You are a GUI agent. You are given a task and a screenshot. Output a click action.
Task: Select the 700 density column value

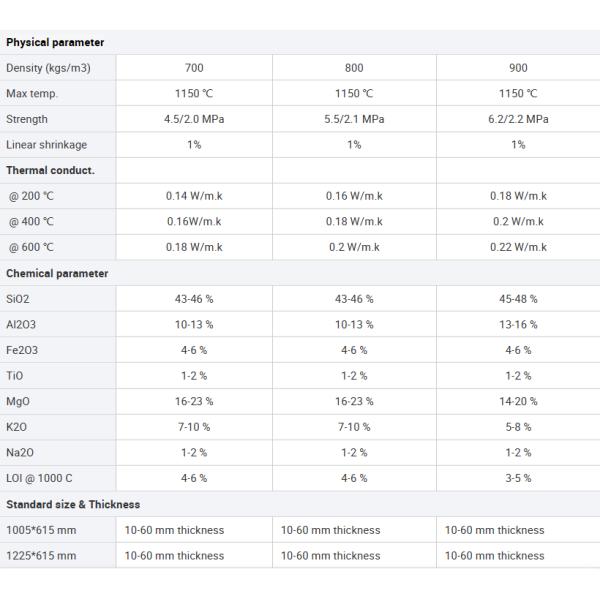coord(194,68)
